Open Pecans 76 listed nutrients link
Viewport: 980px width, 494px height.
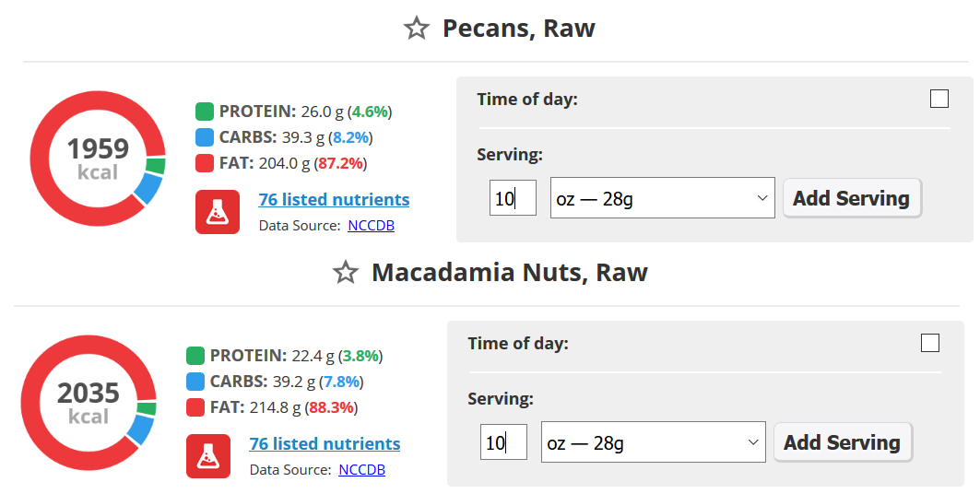point(334,199)
